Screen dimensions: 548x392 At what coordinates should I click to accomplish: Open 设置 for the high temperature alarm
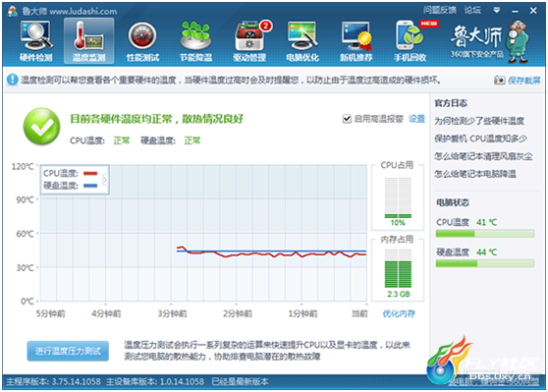417,119
